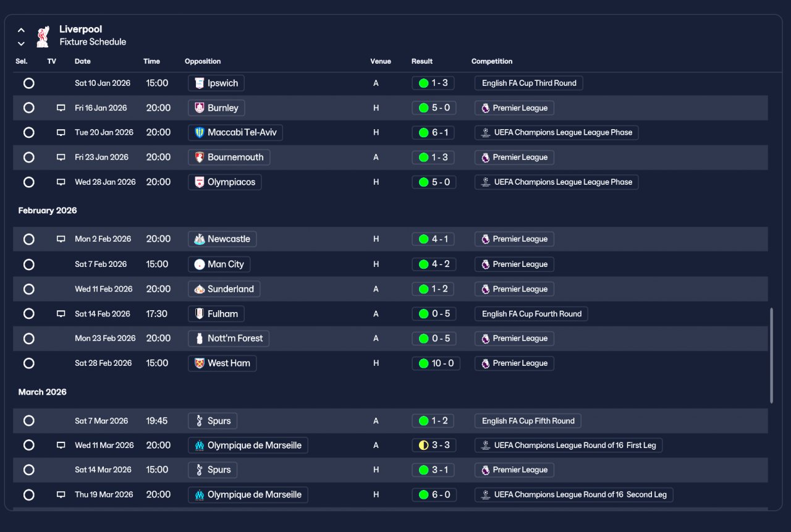Viewport: 791px width, 532px height.
Task: Open the West Ham opposition button
Action: pos(222,363)
